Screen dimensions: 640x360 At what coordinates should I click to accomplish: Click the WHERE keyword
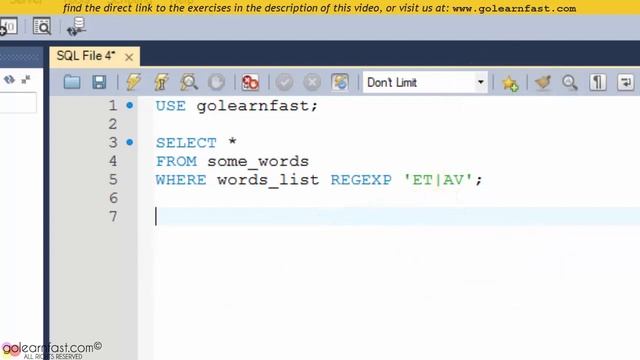[x=181, y=180]
